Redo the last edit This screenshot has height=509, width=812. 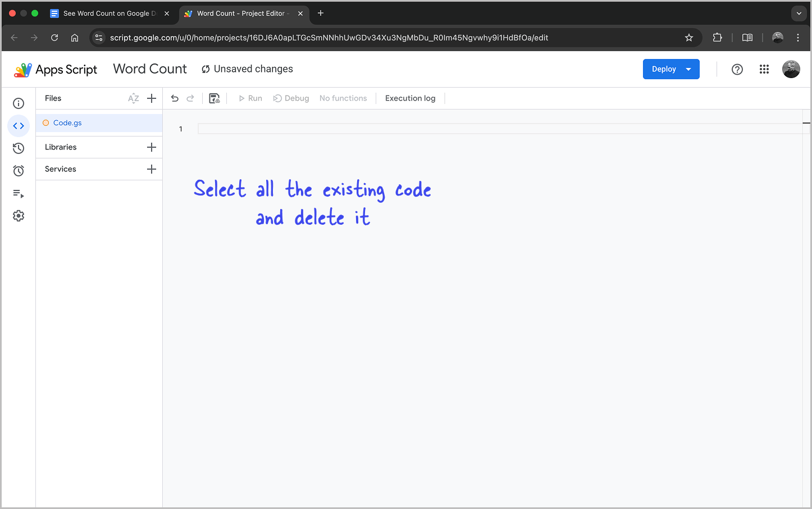(x=190, y=98)
